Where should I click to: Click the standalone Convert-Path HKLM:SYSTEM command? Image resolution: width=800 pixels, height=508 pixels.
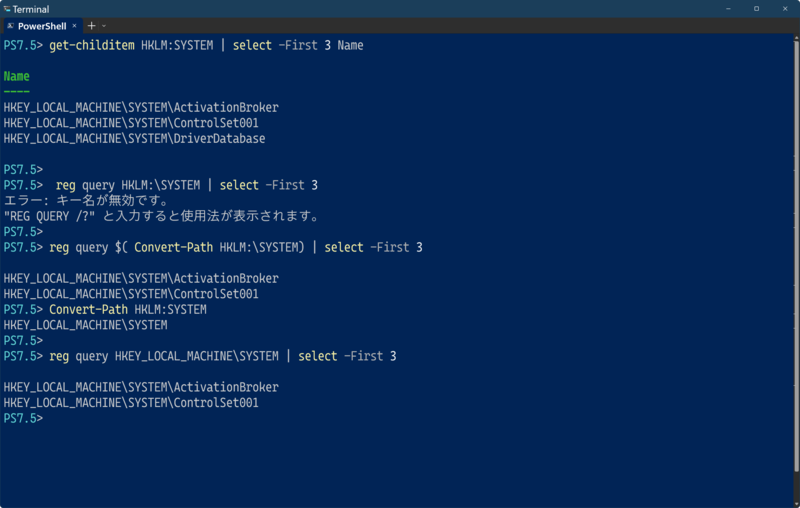[127, 310]
